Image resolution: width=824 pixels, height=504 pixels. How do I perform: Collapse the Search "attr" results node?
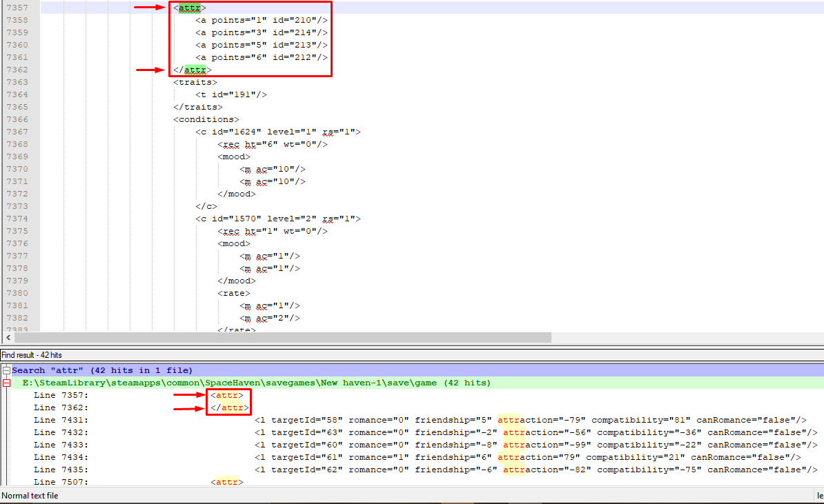click(6, 371)
